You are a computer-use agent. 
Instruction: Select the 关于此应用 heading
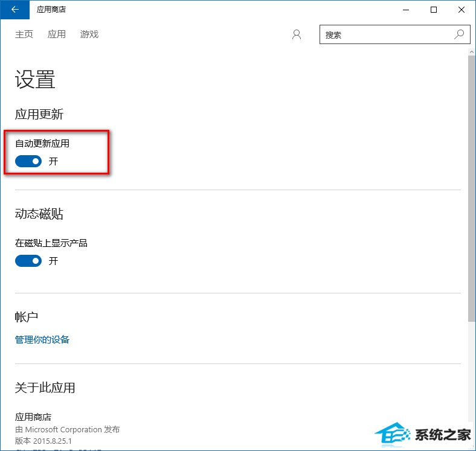[45, 388]
